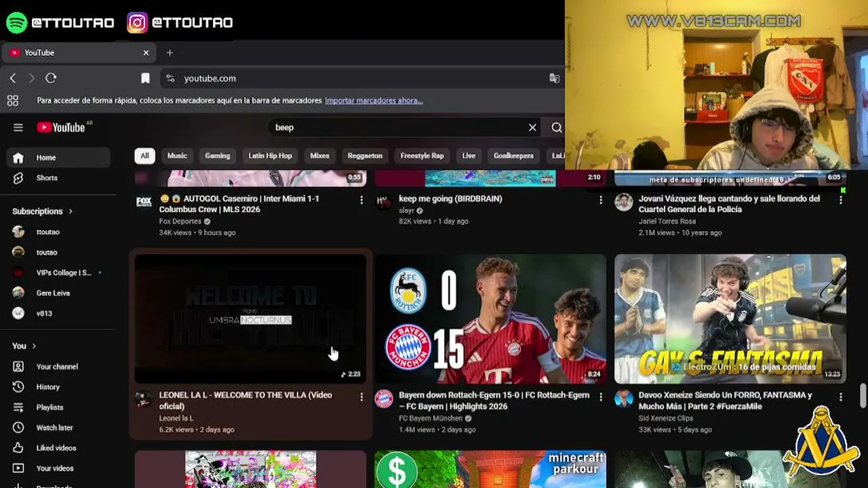Open more options for keep me going video
Image resolution: width=868 pixels, height=488 pixels.
[601, 200]
